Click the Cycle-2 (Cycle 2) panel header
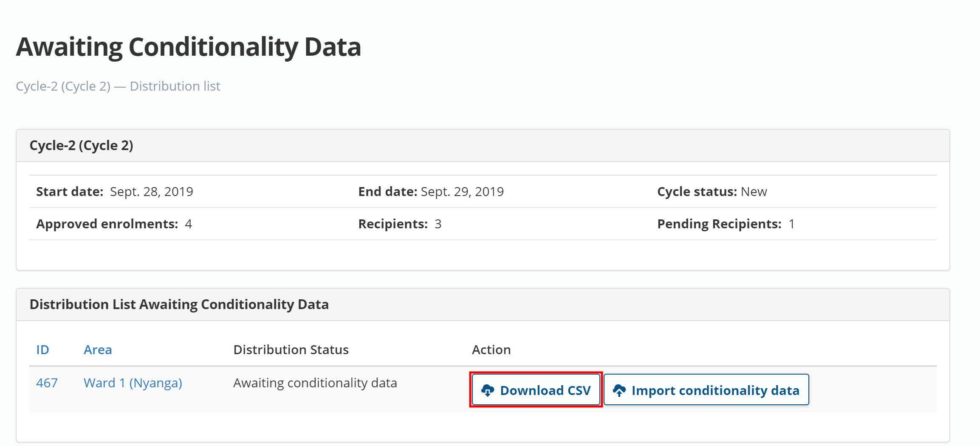The height and width of the screenshot is (446, 980). (82, 145)
